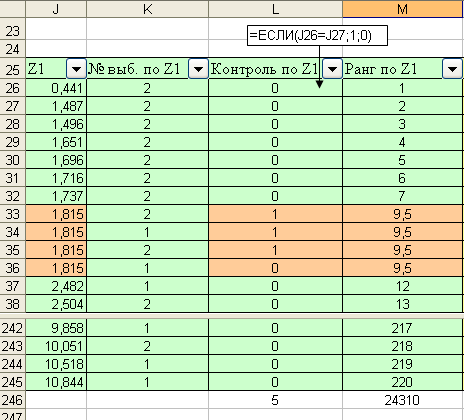Select column header K

click(147, 9)
